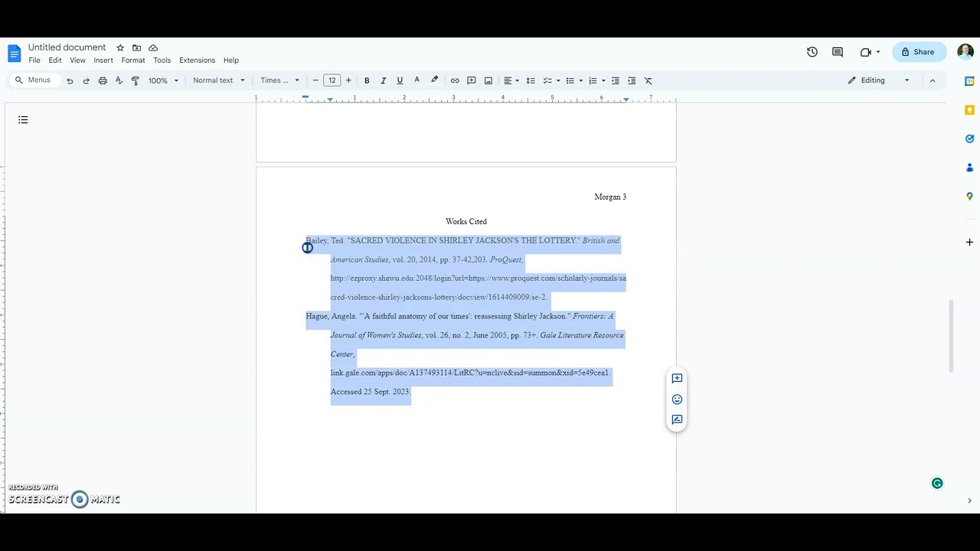Open the 100% zoom dropdown

163,80
